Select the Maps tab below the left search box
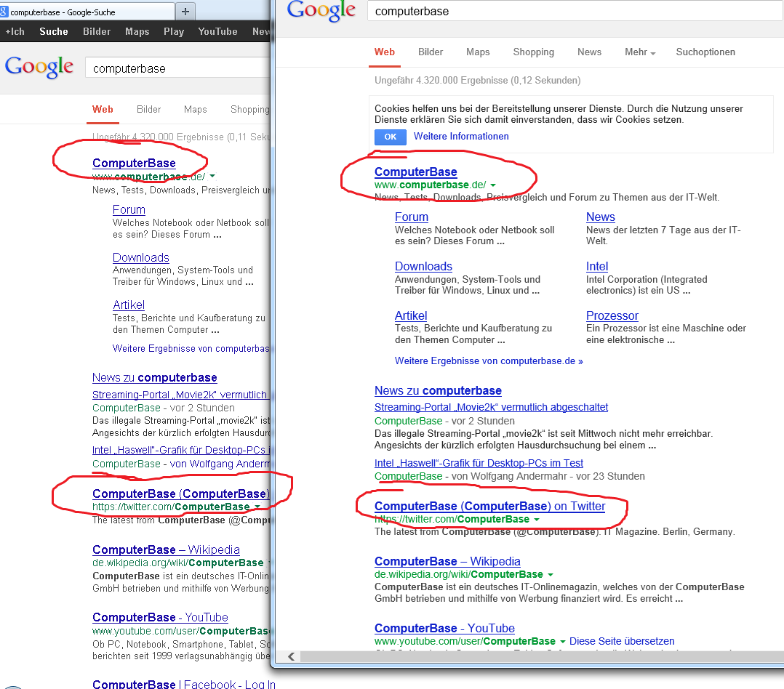This screenshot has height=689, width=784. point(195,110)
